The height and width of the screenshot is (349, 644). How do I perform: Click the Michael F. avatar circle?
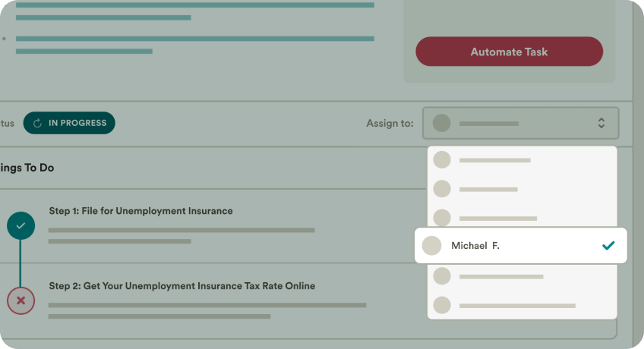(x=431, y=246)
